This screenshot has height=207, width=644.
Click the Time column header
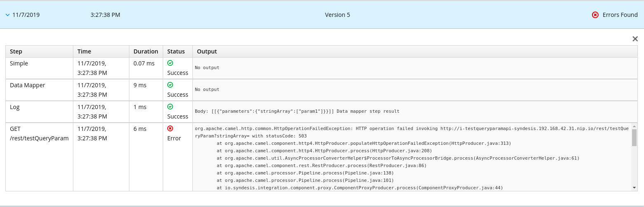tap(84, 51)
